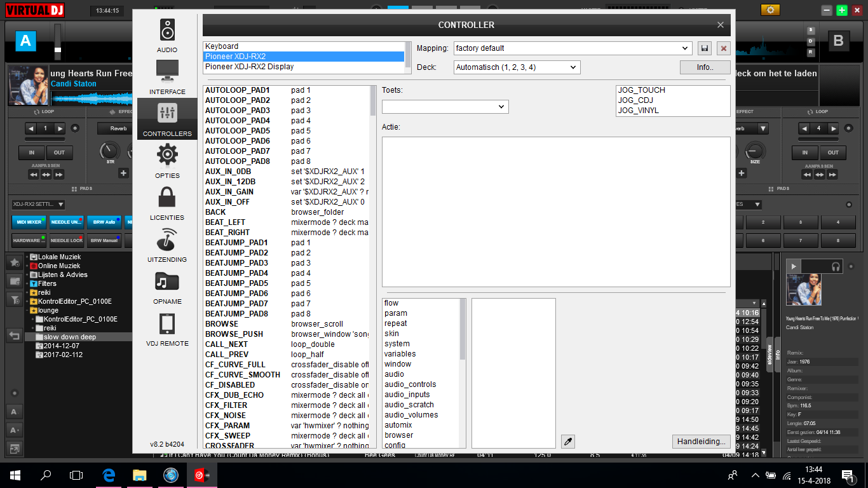Toggle the BRW Auto pad

click(104, 222)
